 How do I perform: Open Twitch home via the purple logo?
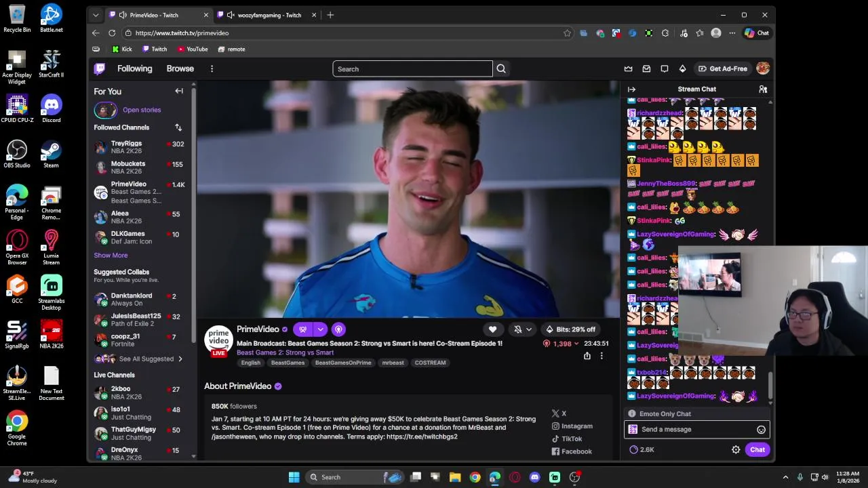point(100,68)
